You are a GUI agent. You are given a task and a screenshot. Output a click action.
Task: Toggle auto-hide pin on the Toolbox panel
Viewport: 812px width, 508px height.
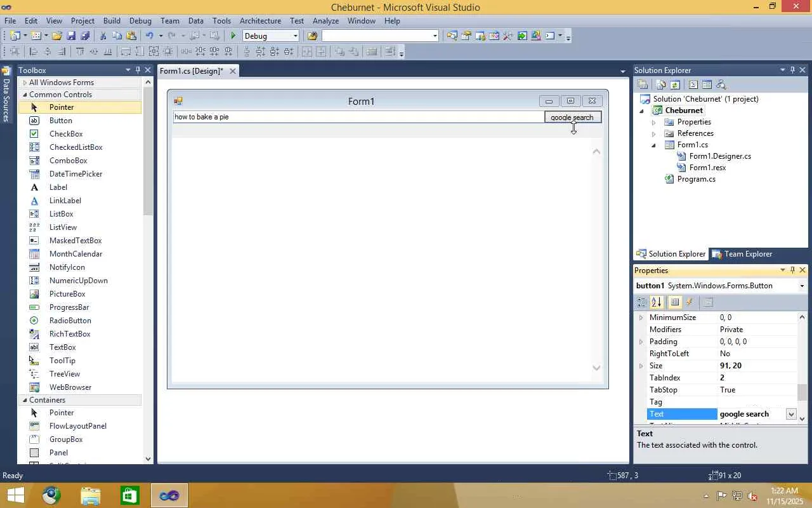pos(138,70)
